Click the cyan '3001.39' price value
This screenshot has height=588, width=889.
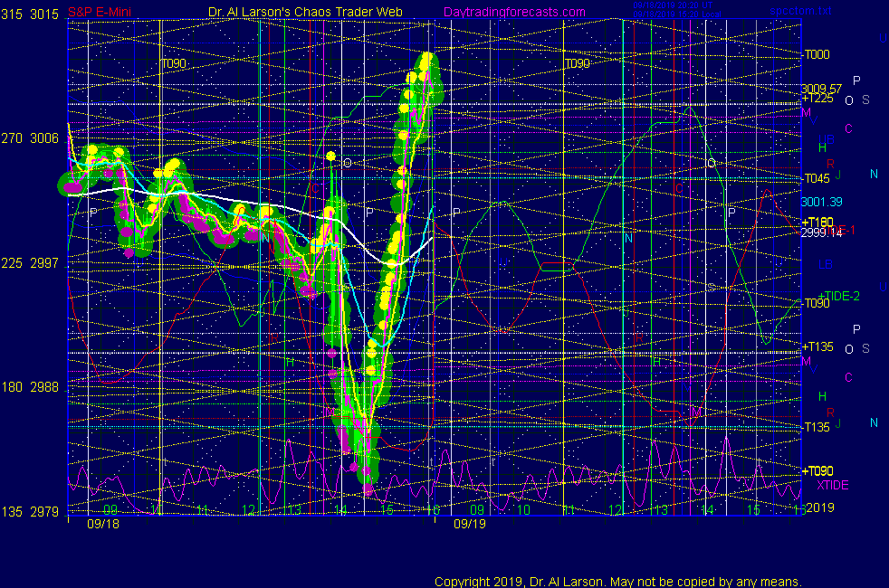point(821,202)
